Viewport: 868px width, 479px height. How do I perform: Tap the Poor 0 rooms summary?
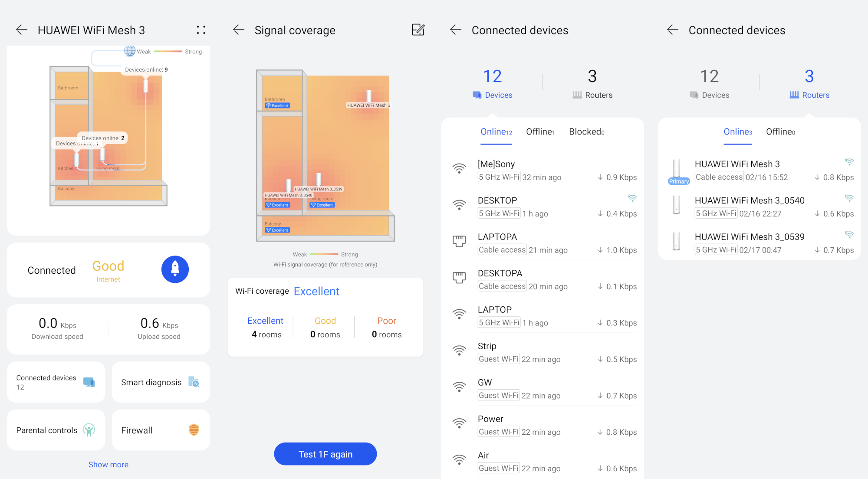pos(387,327)
